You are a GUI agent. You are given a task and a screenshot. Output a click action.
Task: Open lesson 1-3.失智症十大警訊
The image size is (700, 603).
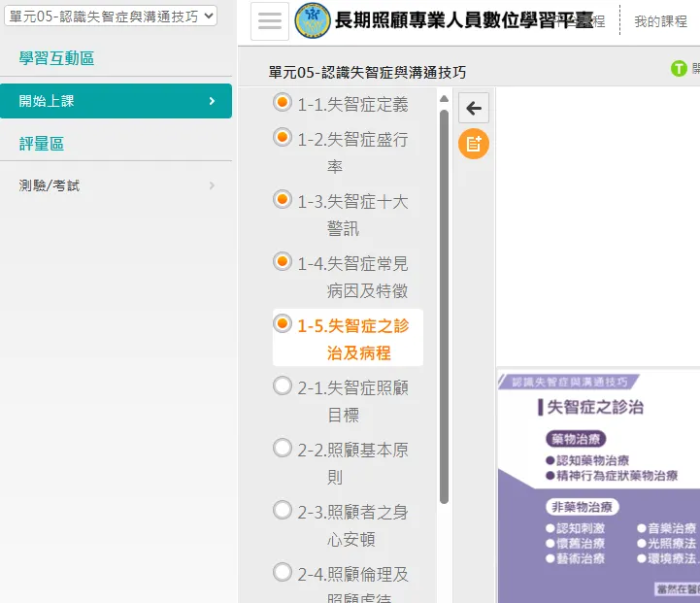[x=352, y=216]
